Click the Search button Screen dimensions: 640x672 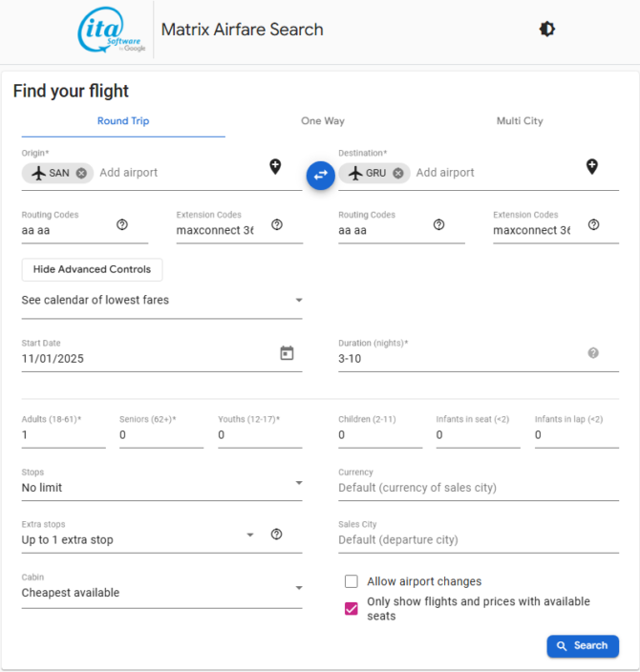coord(582,646)
